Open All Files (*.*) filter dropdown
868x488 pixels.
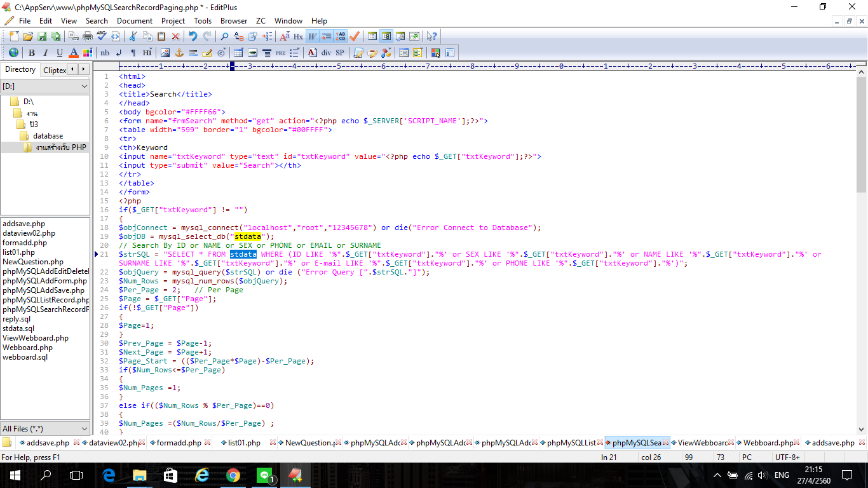click(x=45, y=429)
